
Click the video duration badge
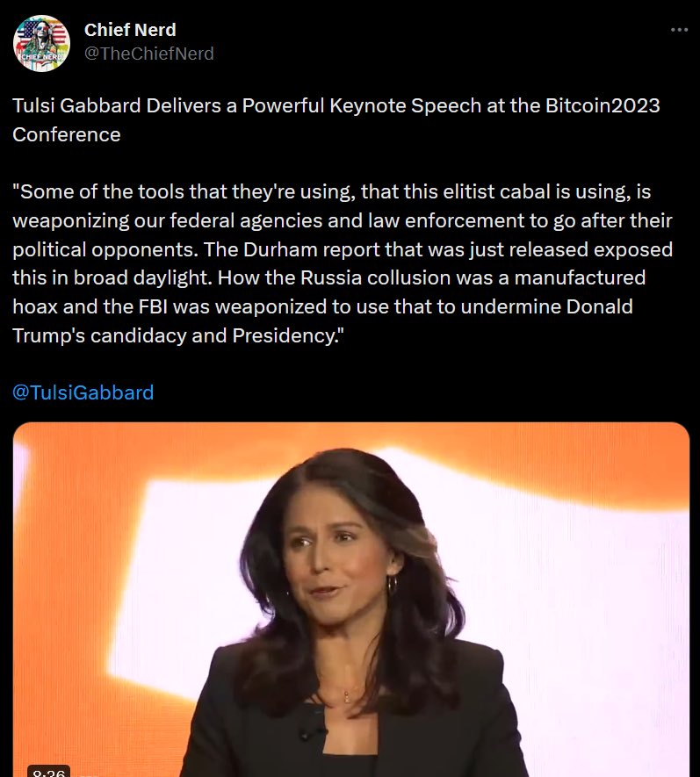tap(48, 772)
